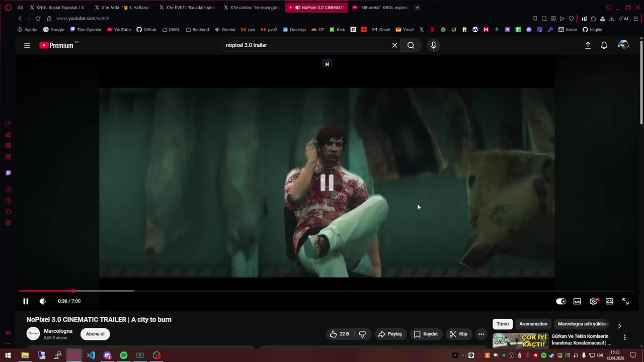
Task: Toggle the autoplay switch in the player
Action: (561, 301)
